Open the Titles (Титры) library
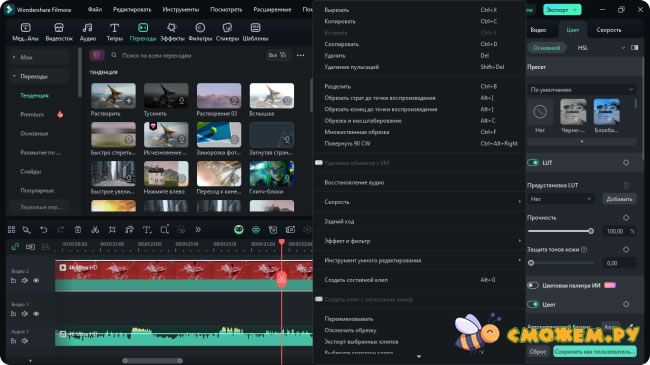The height and width of the screenshot is (365, 650). pyautogui.click(x=114, y=32)
